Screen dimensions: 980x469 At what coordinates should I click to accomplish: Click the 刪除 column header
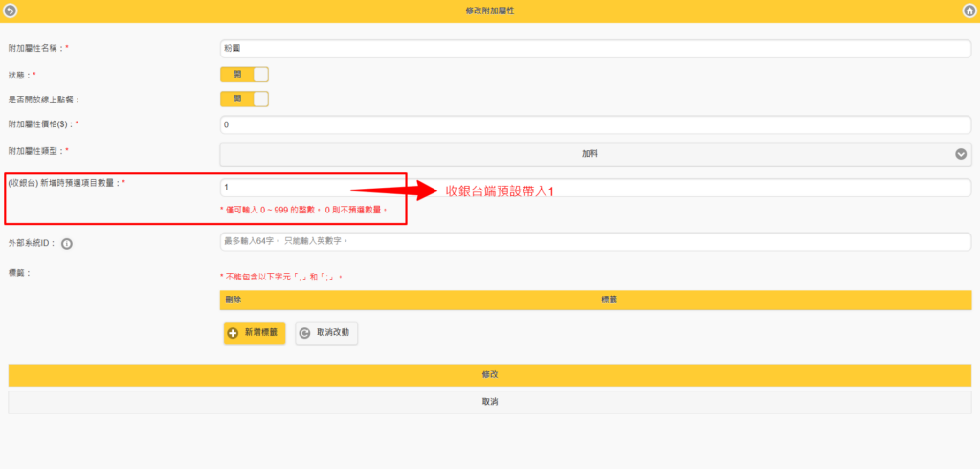point(234,301)
